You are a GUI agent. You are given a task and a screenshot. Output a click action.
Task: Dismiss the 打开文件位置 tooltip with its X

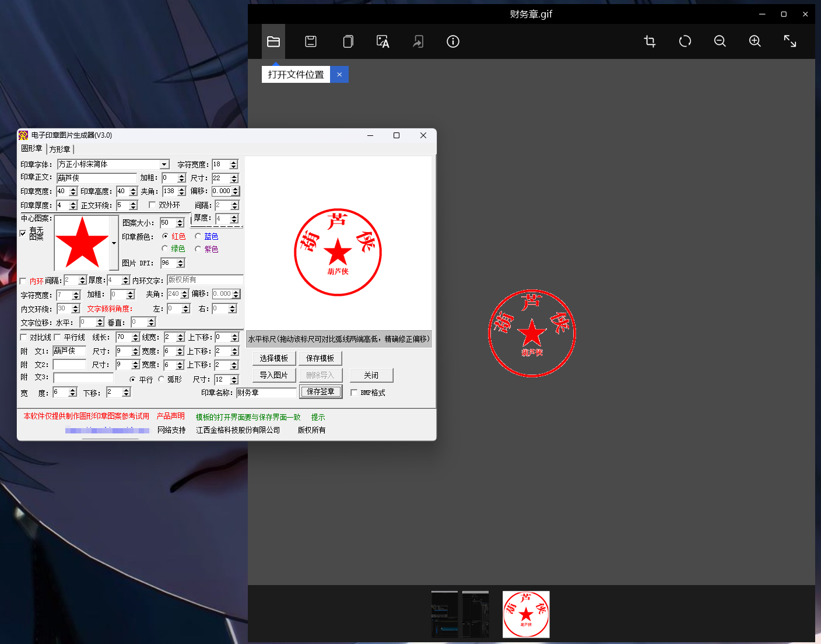[x=339, y=75]
